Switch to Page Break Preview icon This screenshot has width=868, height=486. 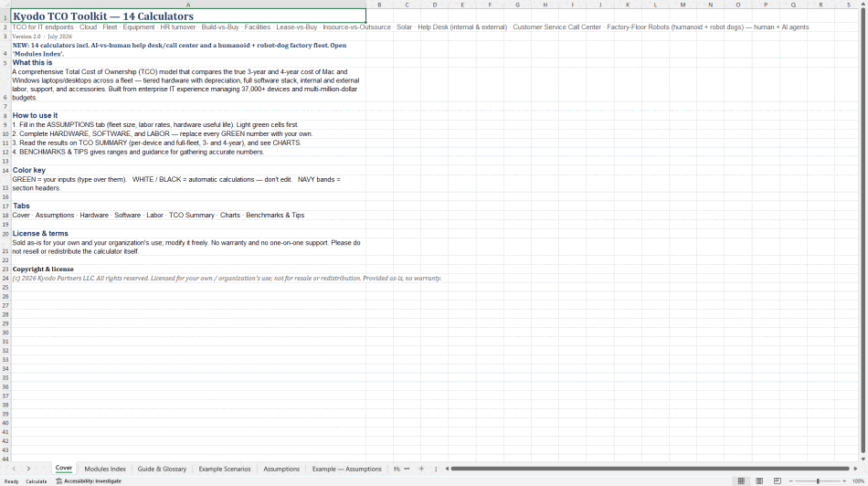click(778, 481)
